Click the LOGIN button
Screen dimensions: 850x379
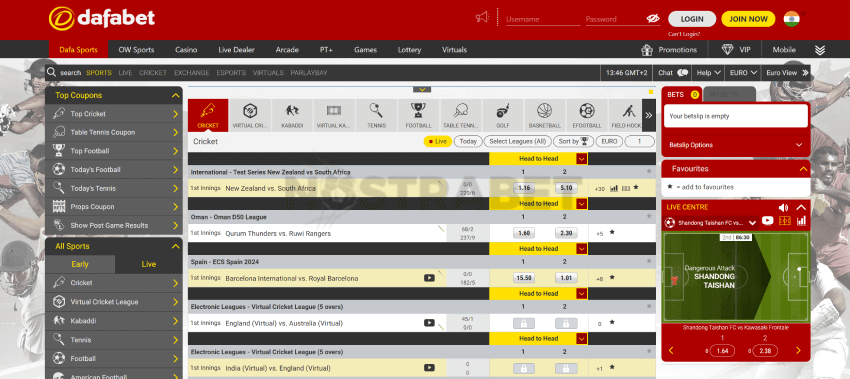[692, 19]
